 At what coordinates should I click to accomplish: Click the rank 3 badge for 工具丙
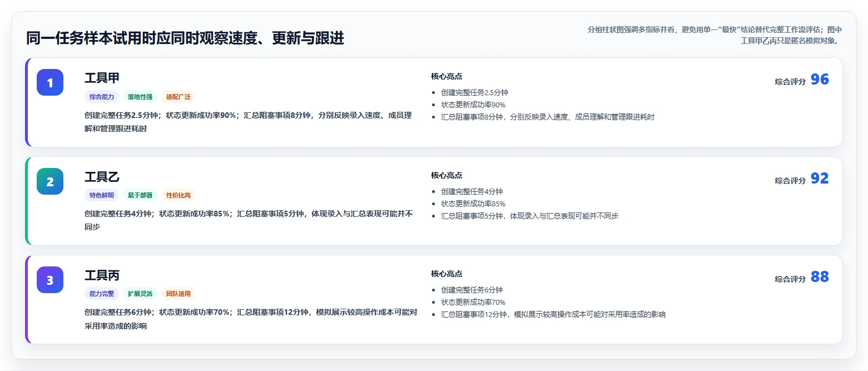[x=50, y=280]
